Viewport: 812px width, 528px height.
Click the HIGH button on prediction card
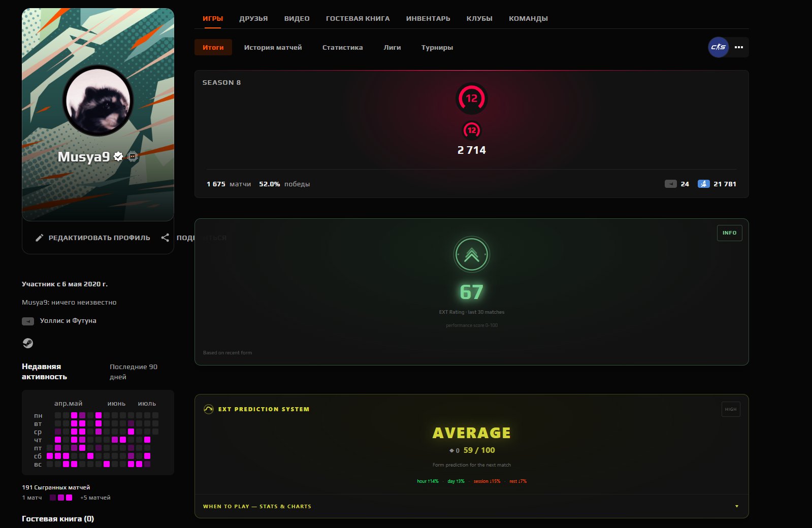point(731,409)
